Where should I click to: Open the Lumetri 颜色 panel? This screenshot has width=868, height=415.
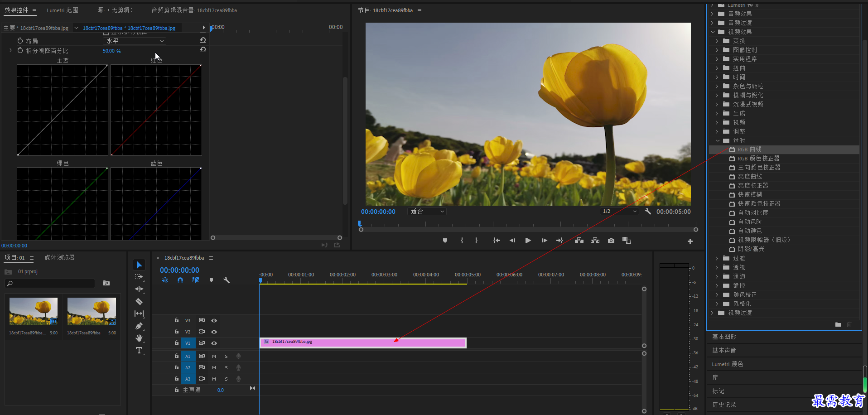(727, 364)
